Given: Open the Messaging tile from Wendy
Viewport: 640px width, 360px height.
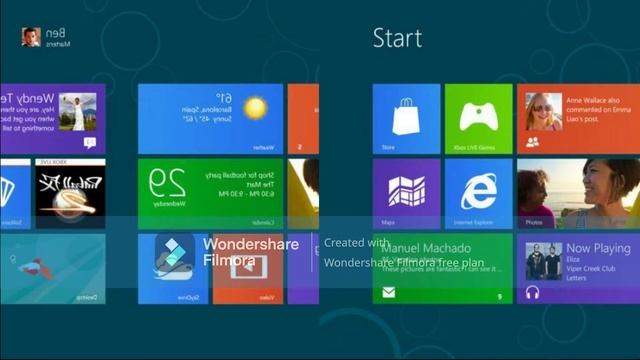Looking at the screenshot, I should [x=53, y=119].
